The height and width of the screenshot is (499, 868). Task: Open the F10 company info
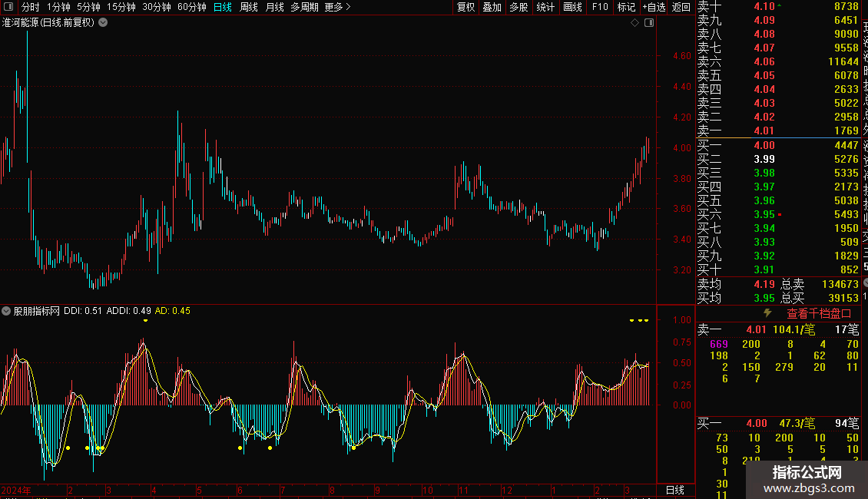600,7
